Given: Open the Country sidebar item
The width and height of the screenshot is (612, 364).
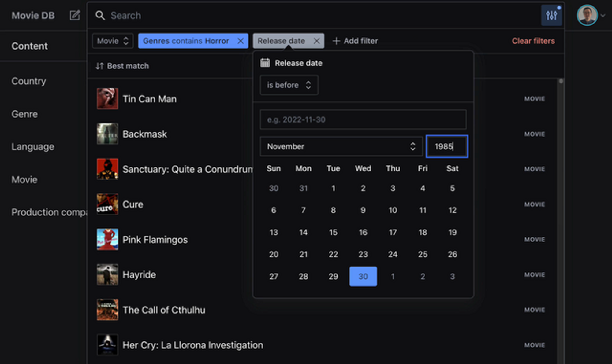Looking at the screenshot, I should pyautogui.click(x=29, y=81).
